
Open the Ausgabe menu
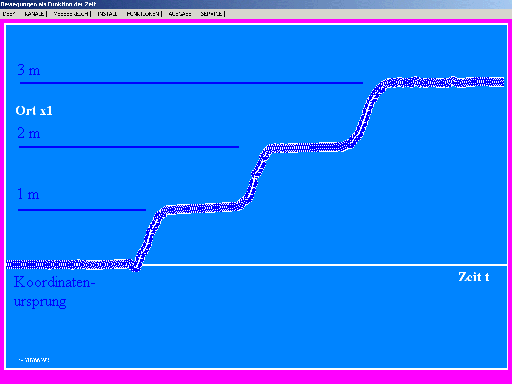point(180,14)
